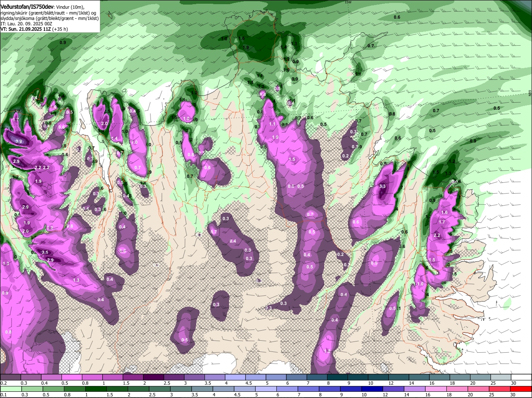Pick the dark green rain swatch between 1 and 1.5
The image size is (532, 398).
pyautogui.click(x=96, y=389)
